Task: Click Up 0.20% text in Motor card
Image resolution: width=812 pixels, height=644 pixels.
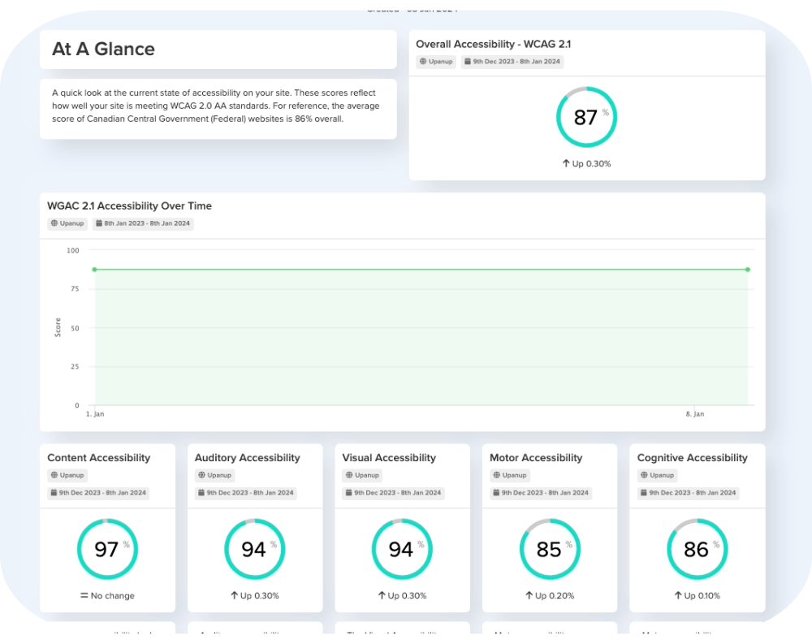Action: click(555, 596)
